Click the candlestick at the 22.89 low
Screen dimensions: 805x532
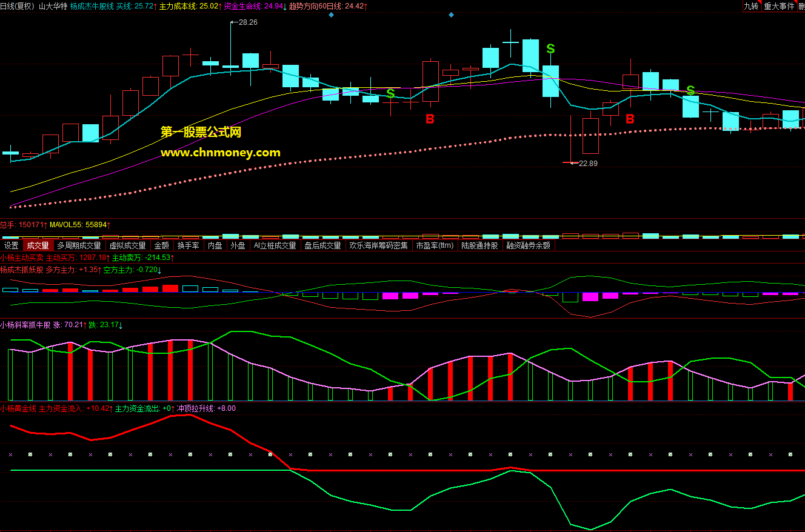tap(571, 139)
